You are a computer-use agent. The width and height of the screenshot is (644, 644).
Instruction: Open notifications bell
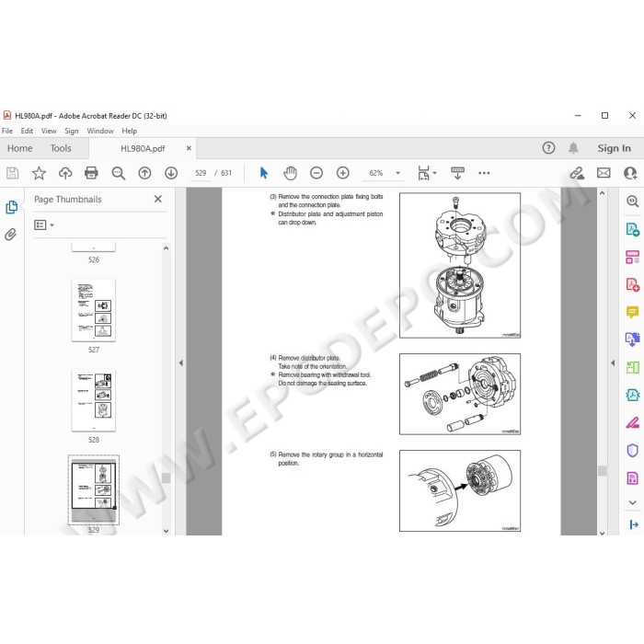point(573,148)
